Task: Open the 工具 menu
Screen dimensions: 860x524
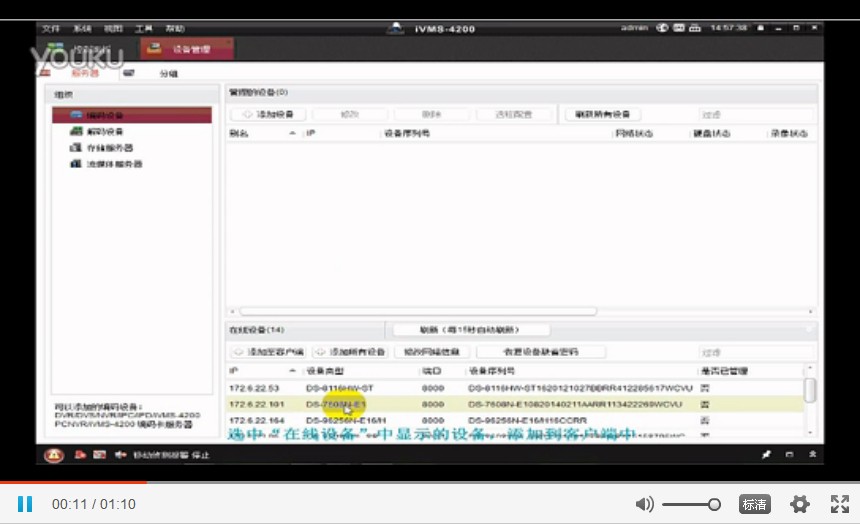Action: [x=144, y=29]
